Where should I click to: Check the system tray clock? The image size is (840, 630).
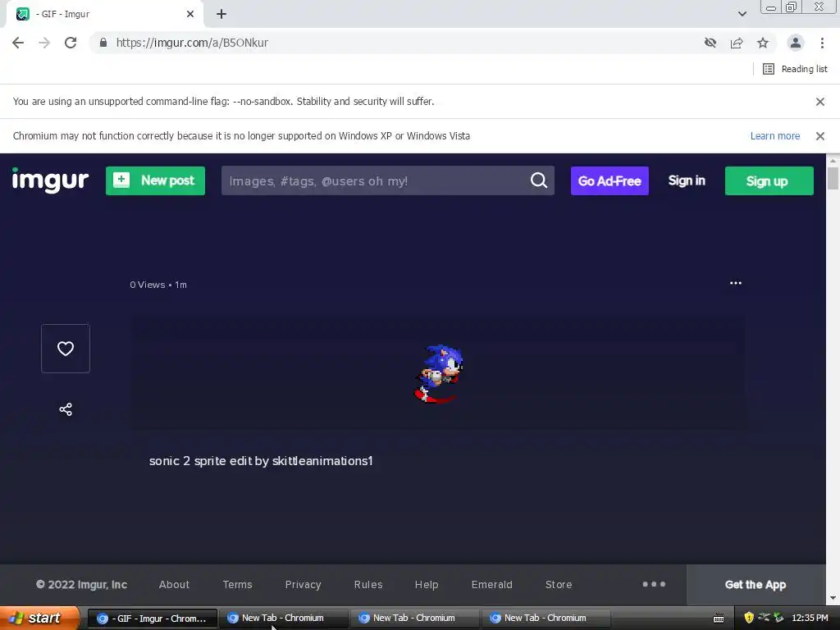coord(810,619)
